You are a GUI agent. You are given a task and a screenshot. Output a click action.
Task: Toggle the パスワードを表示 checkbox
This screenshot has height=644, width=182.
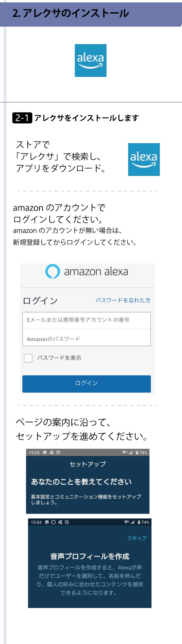pyautogui.click(x=28, y=358)
